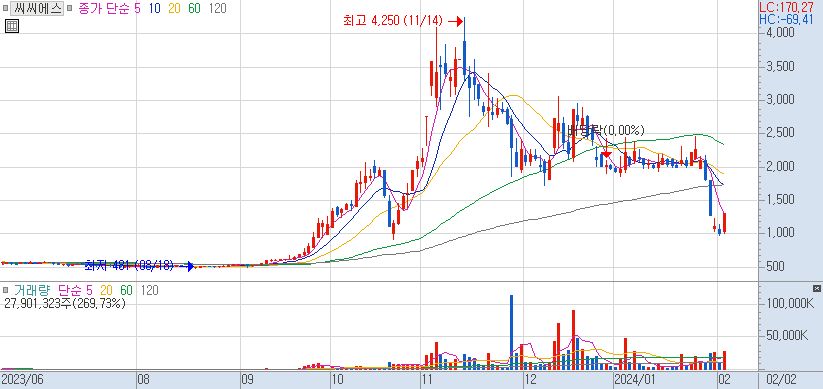
Task: Select the 거래량 volume indicator label
Action: [x=33, y=290]
